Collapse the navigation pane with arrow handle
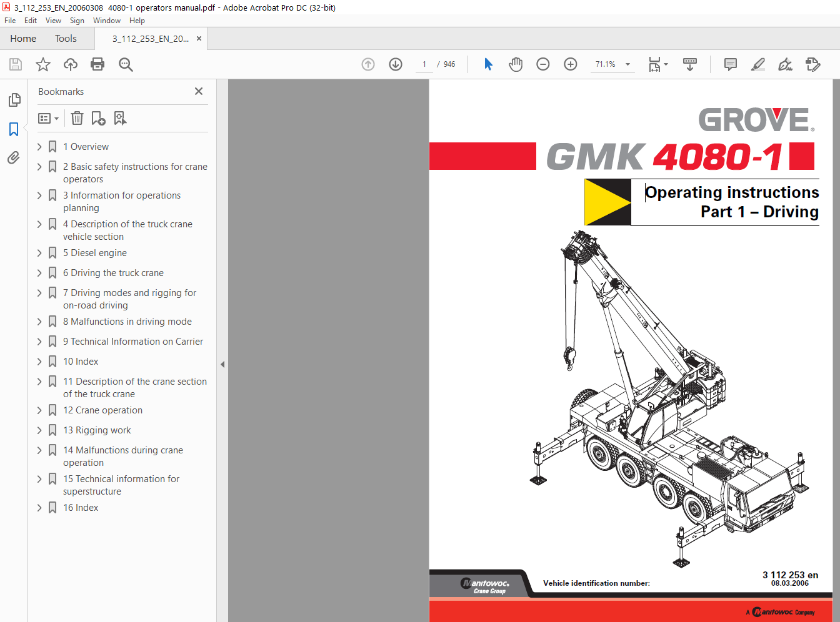Screen dimensions: 840x622 pyautogui.click(x=222, y=364)
